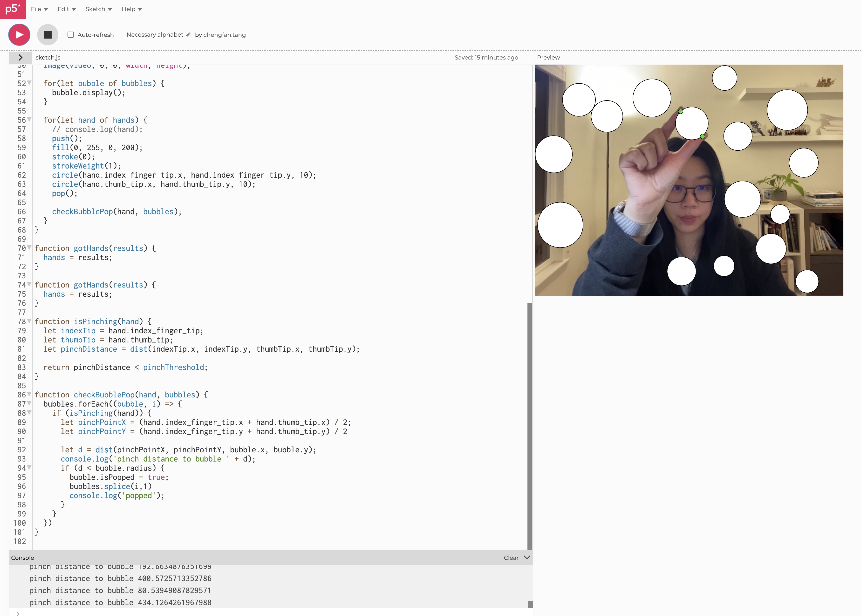Screen dimensions: 861x616
Task: Fold isPinching function at line 78
Action: pos(29,321)
